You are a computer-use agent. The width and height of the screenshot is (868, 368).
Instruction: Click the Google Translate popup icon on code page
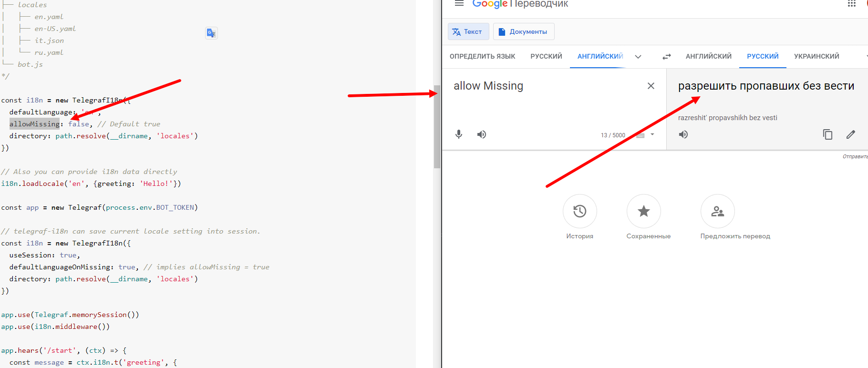click(211, 33)
